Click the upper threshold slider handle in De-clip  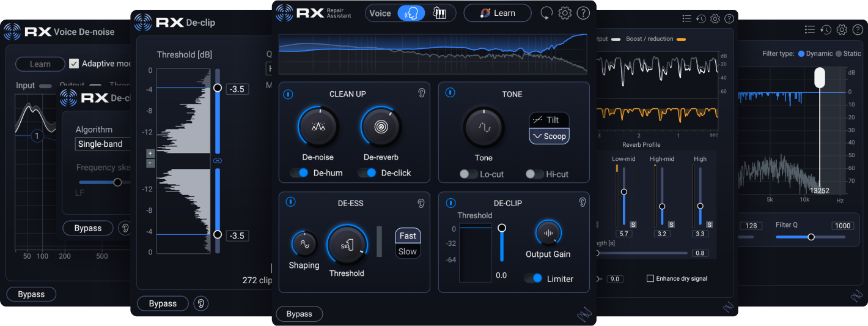click(x=217, y=88)
